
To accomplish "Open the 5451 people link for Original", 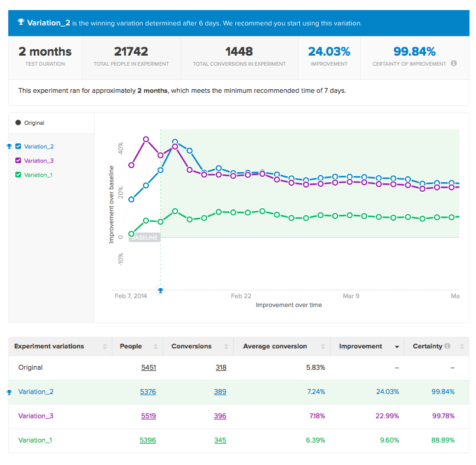I will (x=148, y=367).
